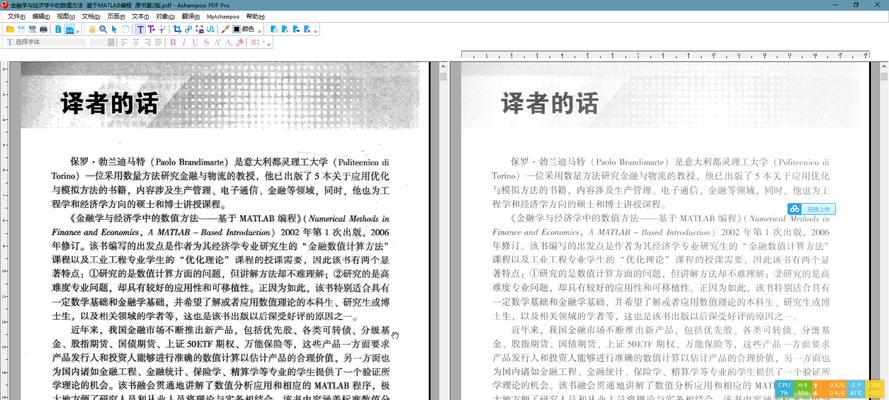Open the 视图 menu
The image size is (889, 400).
pos(66,16)
